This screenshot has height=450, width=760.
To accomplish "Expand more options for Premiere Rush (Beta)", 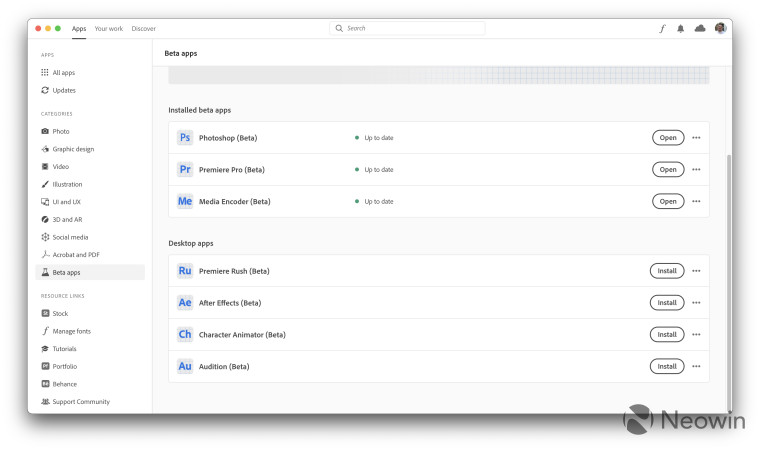I will click(x=696, y=271).
